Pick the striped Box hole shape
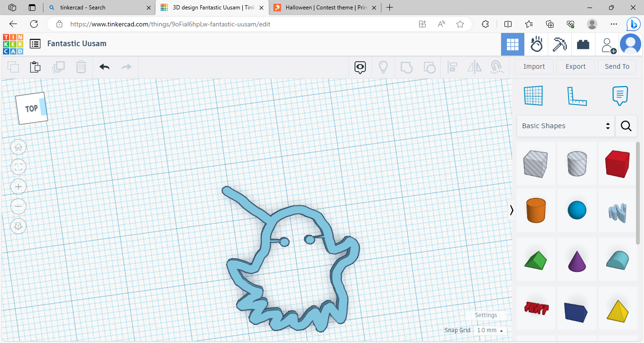644x343 pixels. (536, 163)
